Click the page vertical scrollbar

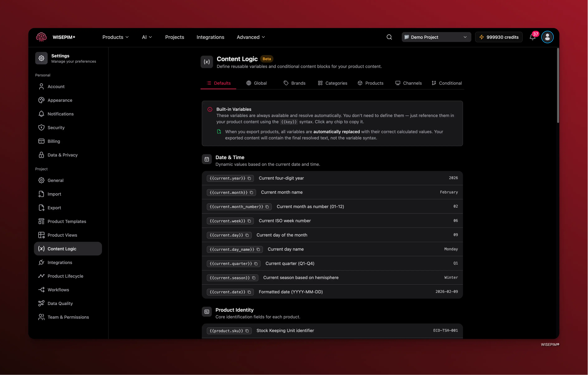click(x=558, y=85)
